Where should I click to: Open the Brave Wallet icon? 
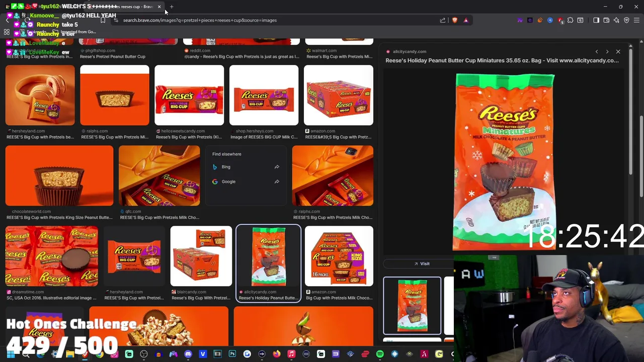(606, 20)
